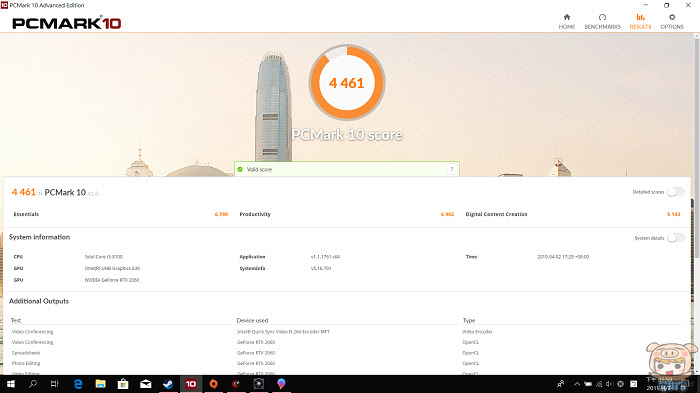Image resolution: width=700 pixels, height=393 pixels.
Task: Click the application version v1.1.1761 s64
Action: pos(325,257)
